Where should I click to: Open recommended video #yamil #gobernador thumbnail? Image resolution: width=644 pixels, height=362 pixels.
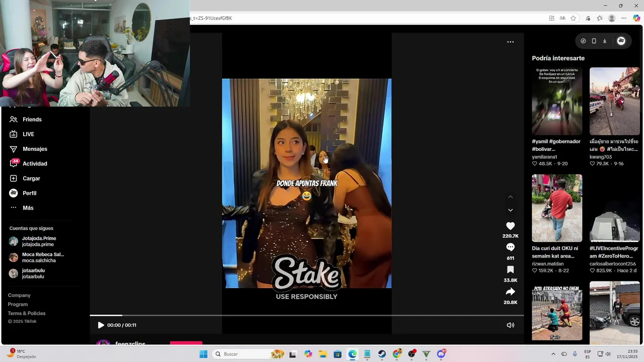pos(557,101)
